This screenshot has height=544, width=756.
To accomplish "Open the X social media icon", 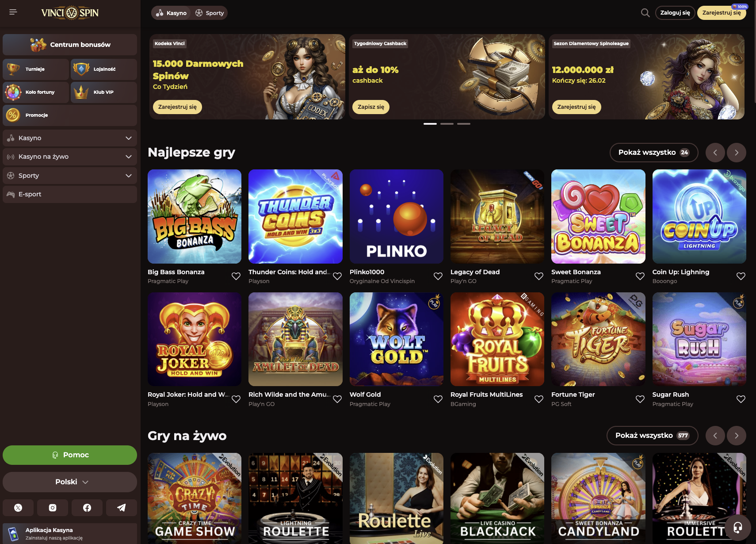I will (18, 508).
